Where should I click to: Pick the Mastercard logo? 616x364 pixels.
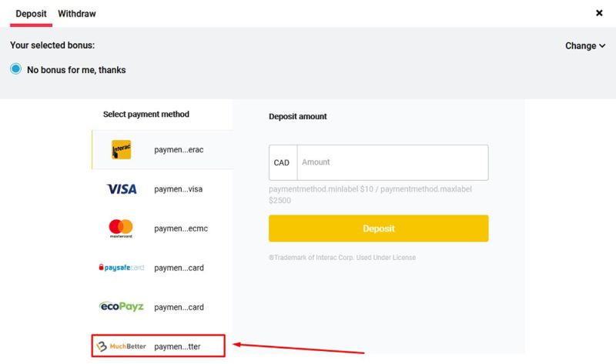point(121,228)
